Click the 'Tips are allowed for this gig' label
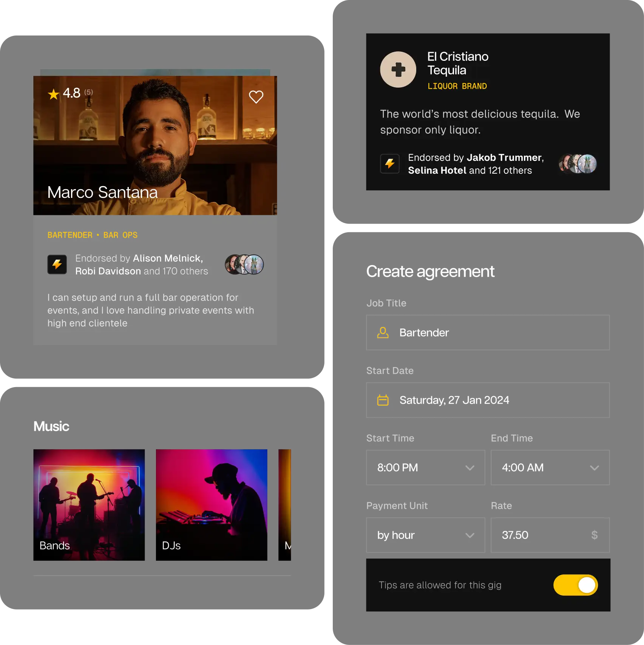 click(440, 585)
